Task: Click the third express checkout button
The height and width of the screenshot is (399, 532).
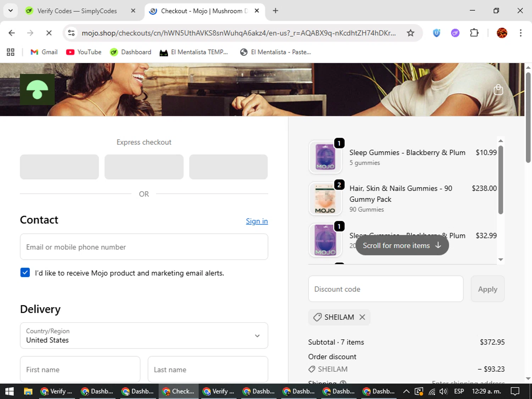Action: pos(228,167)
